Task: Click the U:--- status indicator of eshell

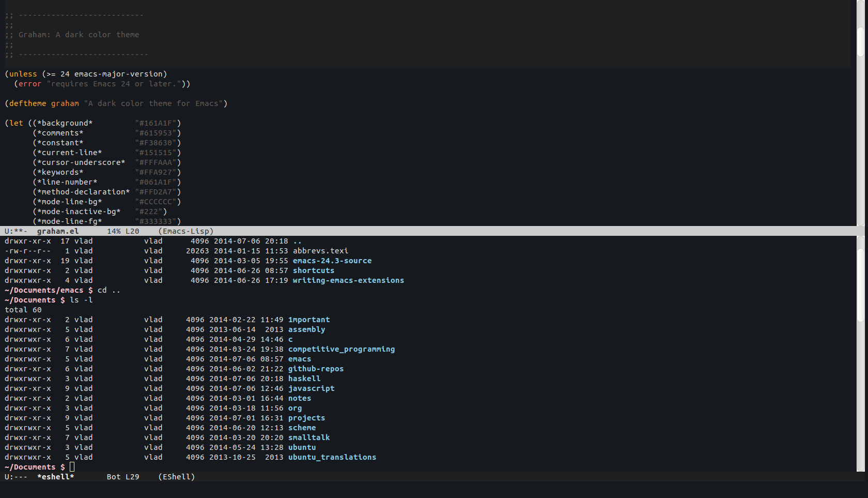Action: coord(16,477)
